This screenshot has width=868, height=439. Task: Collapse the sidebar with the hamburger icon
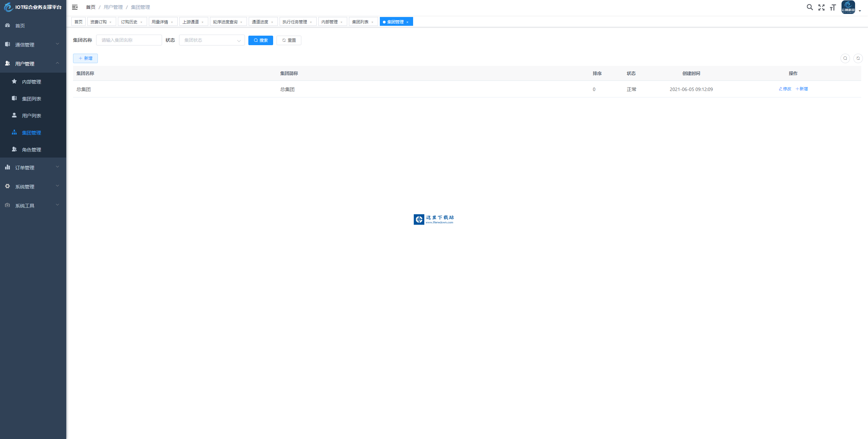(75, 7)
